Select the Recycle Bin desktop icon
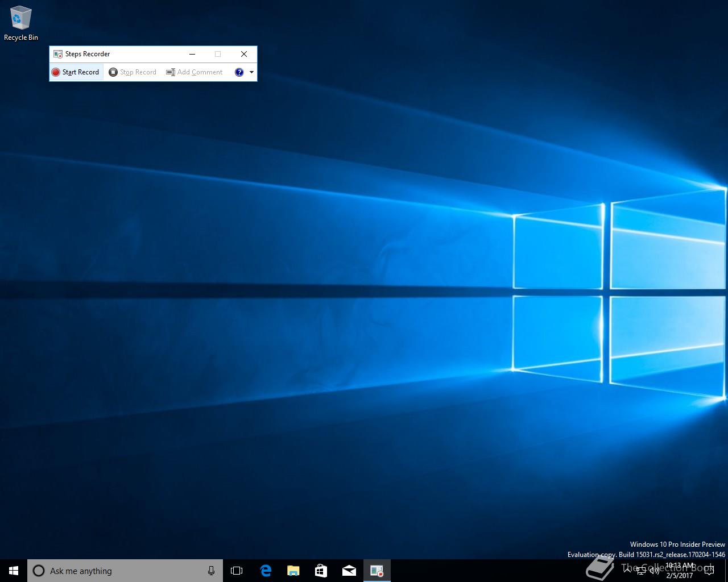The height and width of the screenshot is (582, 728). tap(21, 23)
